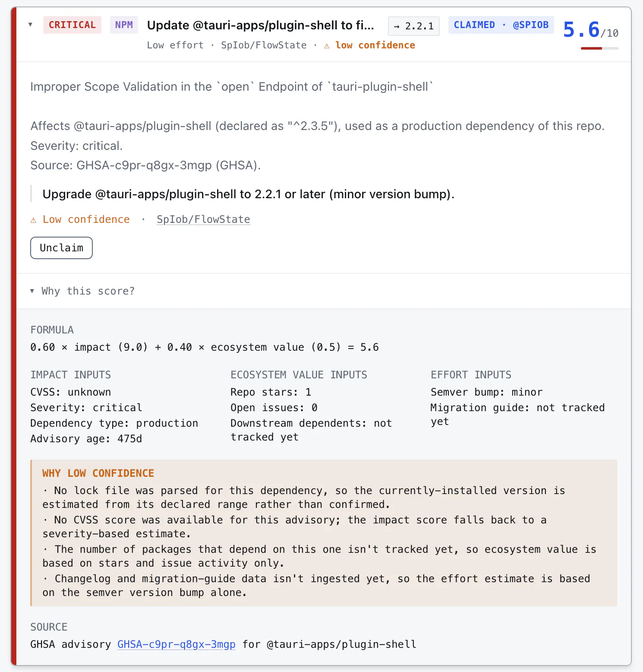Screen dimensions: 643x672
Task: Collapse the advisory card with the top triangle
Action: tap(30, 25)
